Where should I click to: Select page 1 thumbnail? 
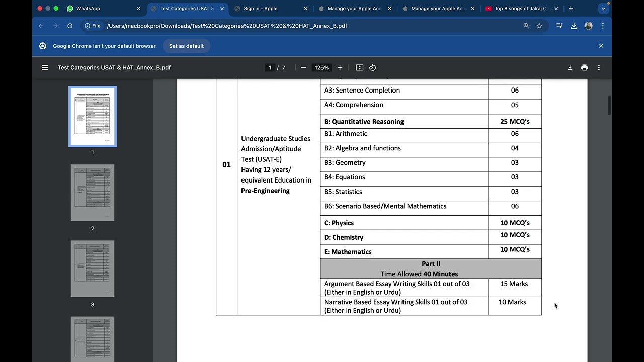click(93, 117)
